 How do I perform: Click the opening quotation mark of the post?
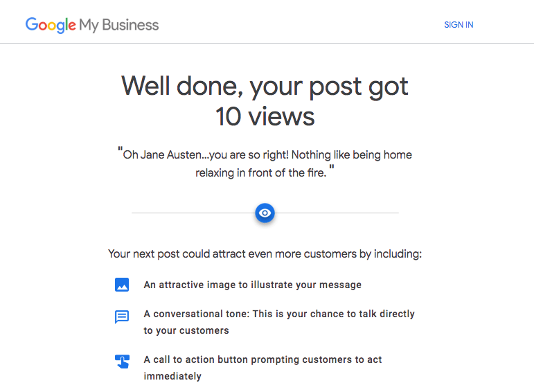click(x=120, y=150)
